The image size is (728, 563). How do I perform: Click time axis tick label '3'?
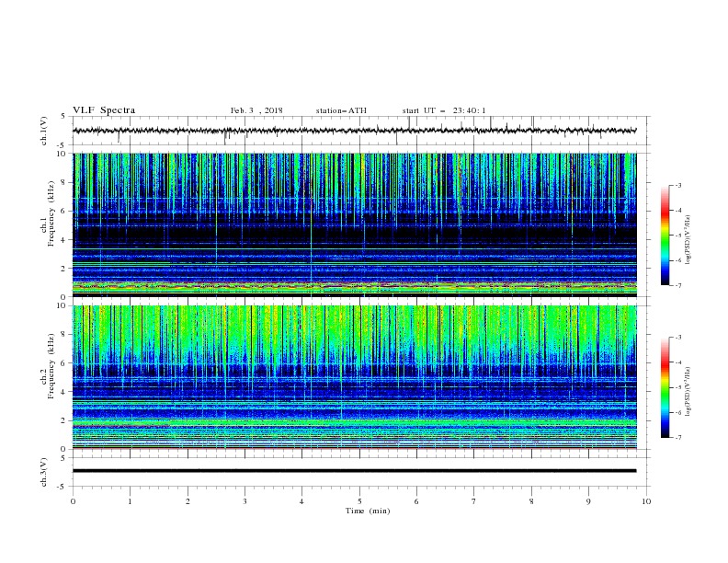tap(245, 501)
